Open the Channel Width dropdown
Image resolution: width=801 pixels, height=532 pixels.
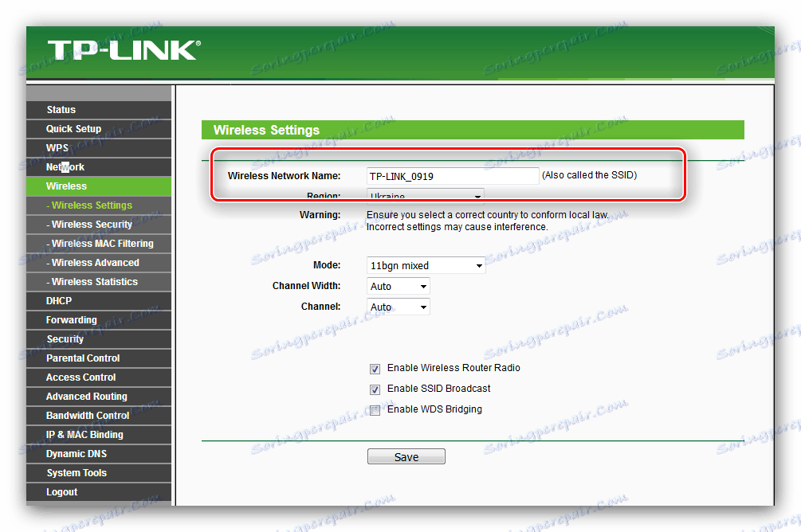point(399,287)
